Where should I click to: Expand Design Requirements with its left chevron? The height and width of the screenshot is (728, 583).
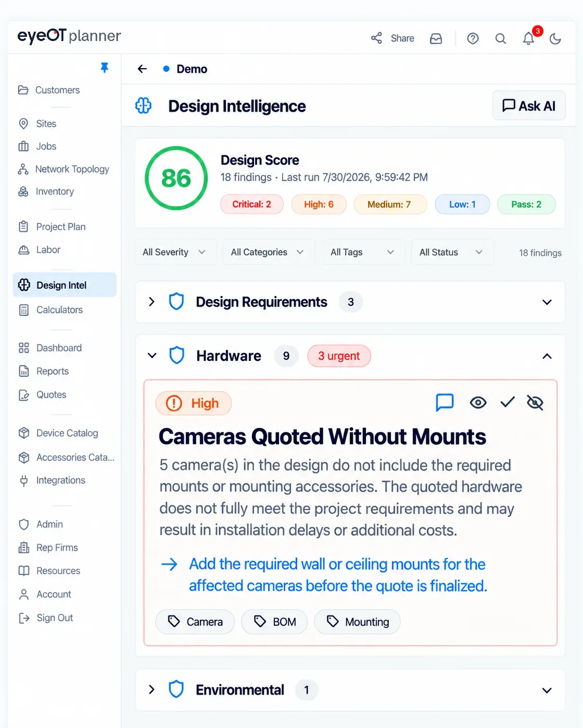click(x=152, y=302)
